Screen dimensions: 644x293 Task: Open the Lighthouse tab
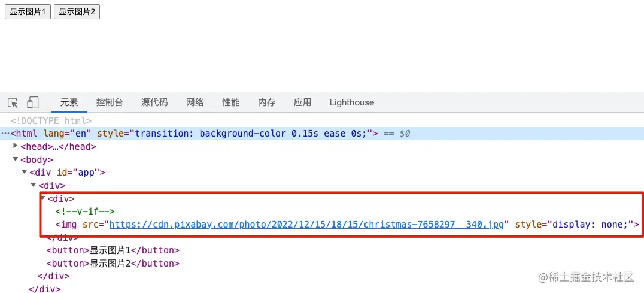pyautogui.click(x=351, y=102)
